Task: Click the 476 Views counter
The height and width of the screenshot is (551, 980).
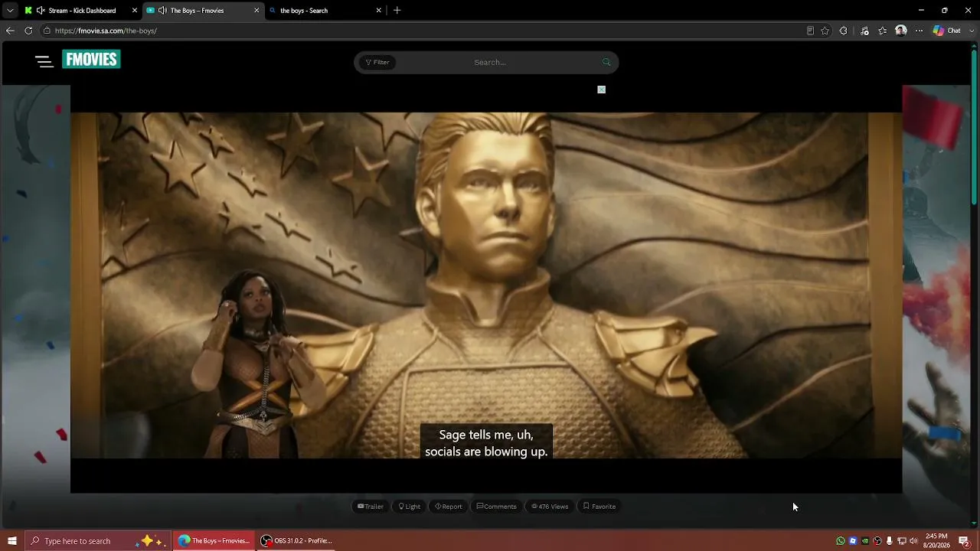Action: coord(550,506)
